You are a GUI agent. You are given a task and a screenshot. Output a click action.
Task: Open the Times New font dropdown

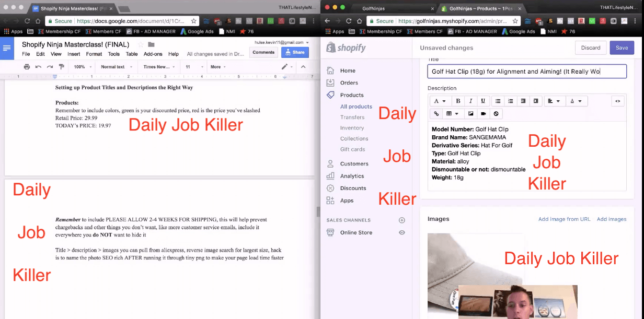(159, 67)
